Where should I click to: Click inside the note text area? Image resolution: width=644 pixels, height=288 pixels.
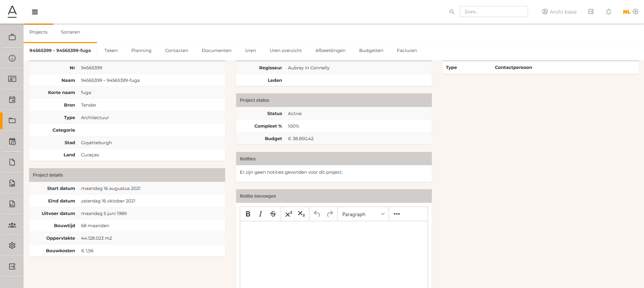point(334,254)
